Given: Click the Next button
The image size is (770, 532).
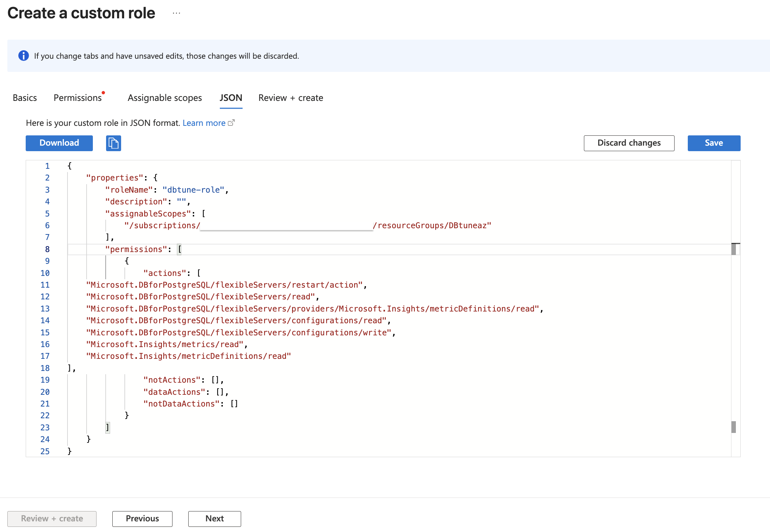Looking at the screenshot, I should [x=214, y=518].
